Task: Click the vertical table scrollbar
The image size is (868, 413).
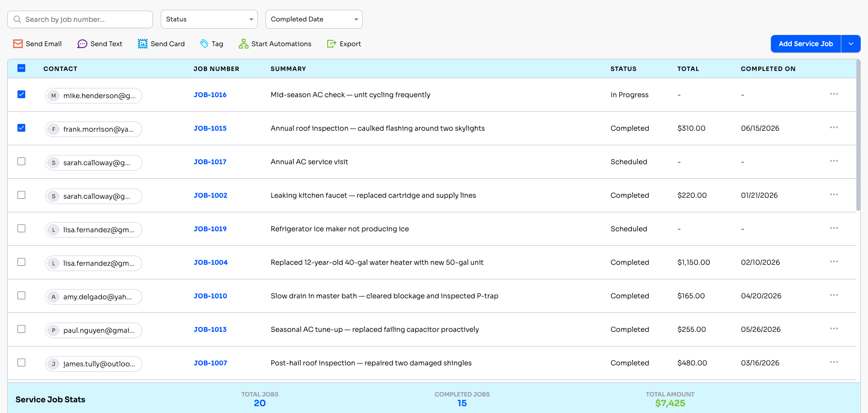Action: (858, 135)
